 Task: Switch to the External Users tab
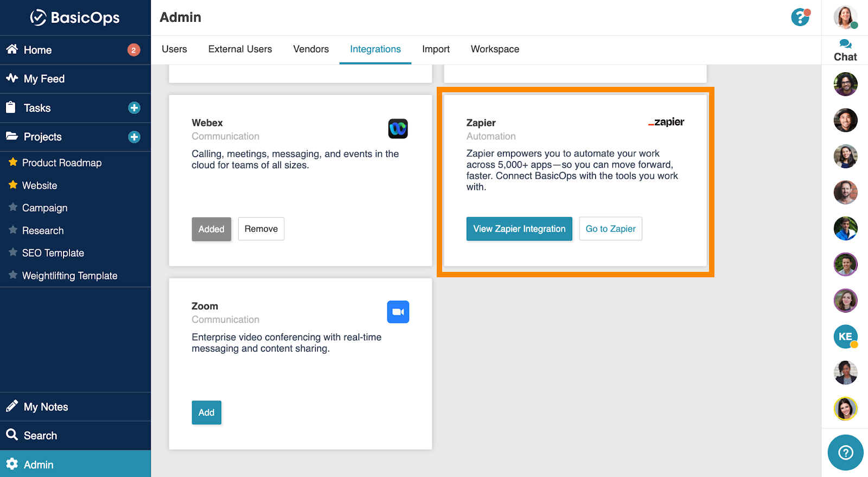[240, 49]
